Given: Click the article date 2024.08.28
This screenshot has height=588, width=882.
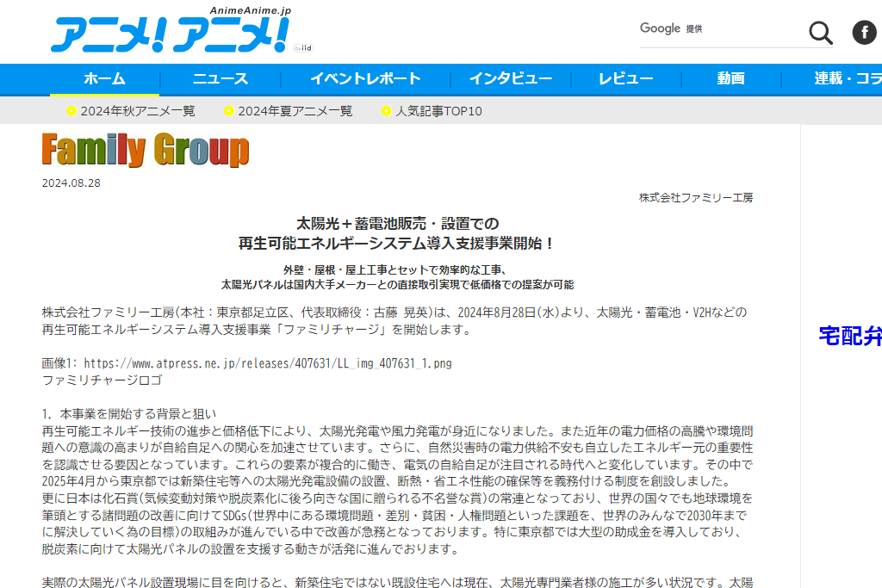Looking at the screenshot, I should point(71,183).
